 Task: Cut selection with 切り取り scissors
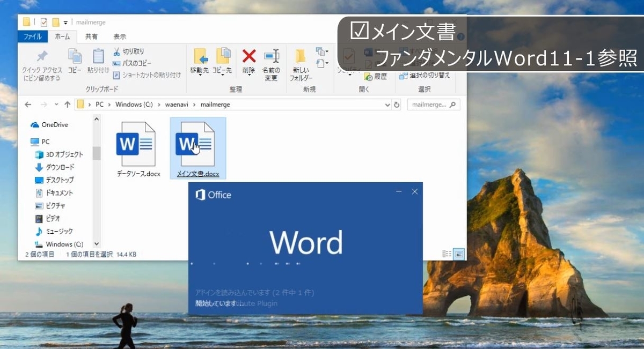click(x=129, y=51)
